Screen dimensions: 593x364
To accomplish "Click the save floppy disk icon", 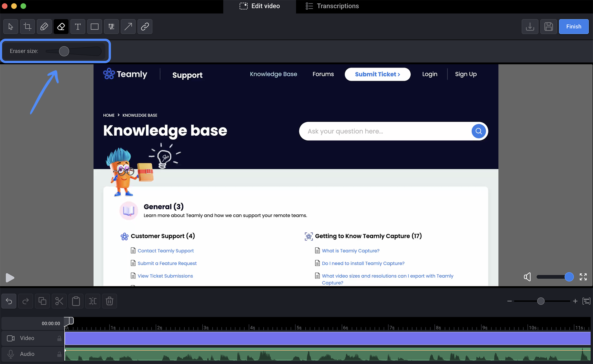I will pos(548,26).
